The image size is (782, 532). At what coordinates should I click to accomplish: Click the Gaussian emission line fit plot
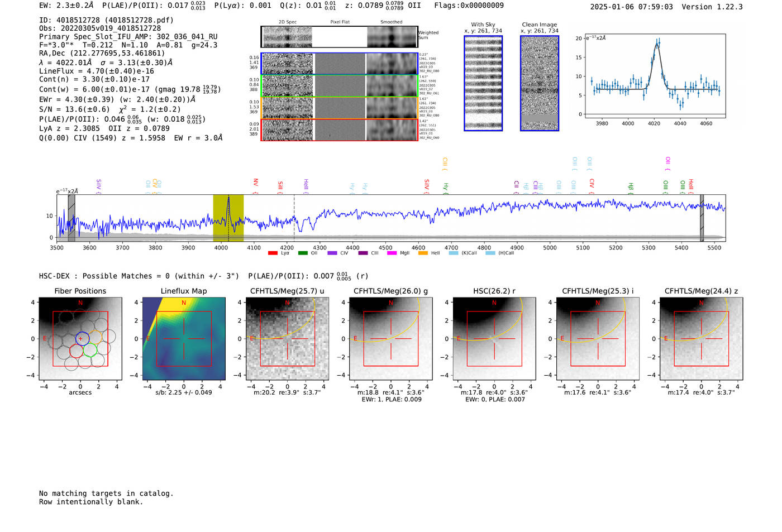pos(655,76)
